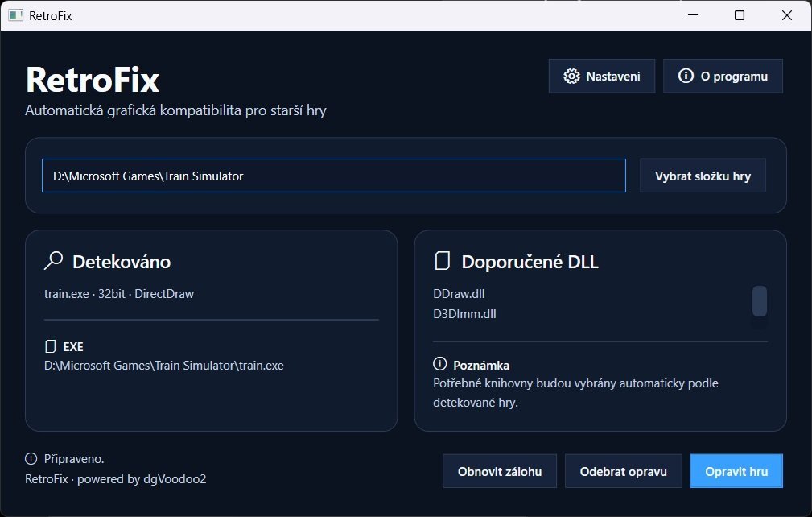
Task: Click the EXE label
Action: click(x=73, y=346)
